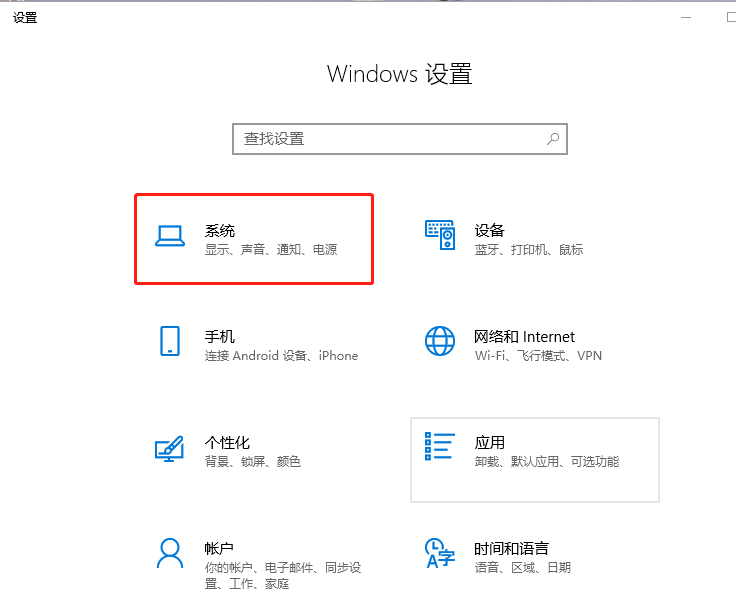This screenshot has width=736, height=614.
Task: Open the 个性化 settings title
Action: 227,443
